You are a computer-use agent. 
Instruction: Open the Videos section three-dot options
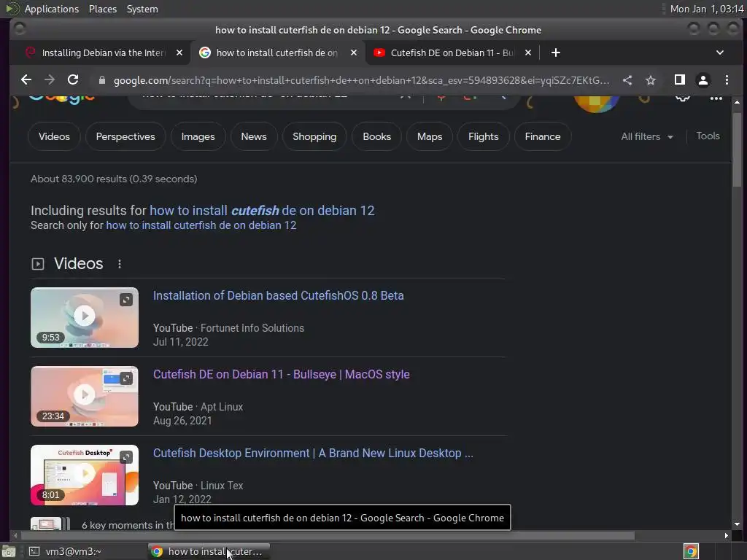click(120, 264)
